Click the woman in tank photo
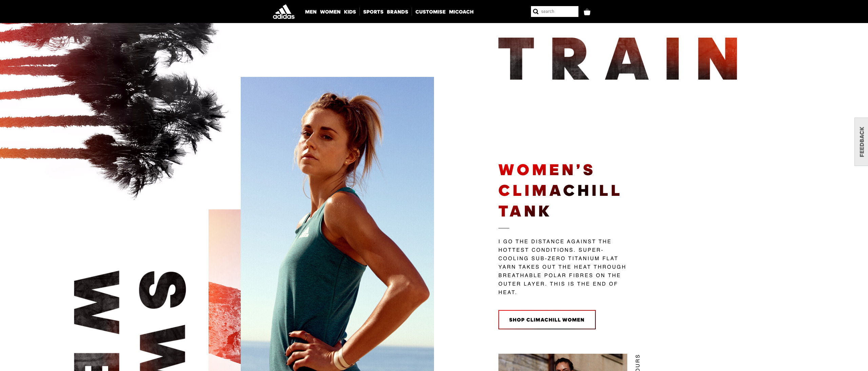868x371 pixels. 337,224
